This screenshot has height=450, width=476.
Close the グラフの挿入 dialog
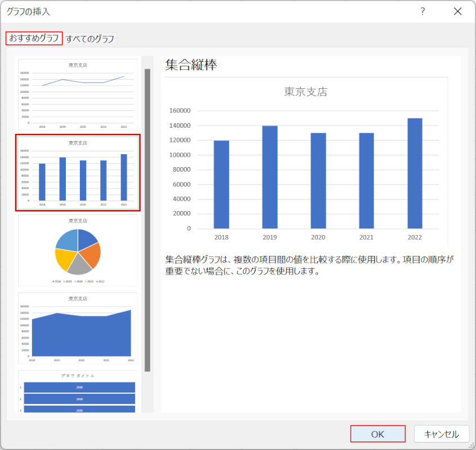click(457, 11)
